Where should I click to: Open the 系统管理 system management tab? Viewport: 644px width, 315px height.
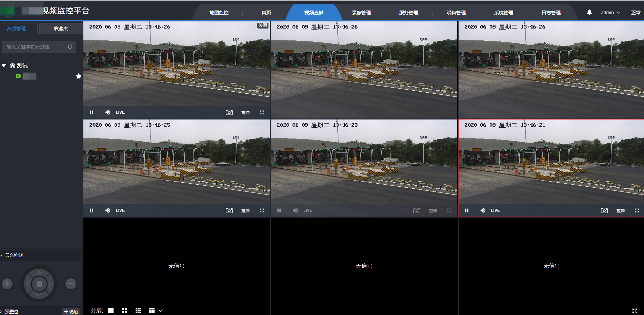(504, 13)
